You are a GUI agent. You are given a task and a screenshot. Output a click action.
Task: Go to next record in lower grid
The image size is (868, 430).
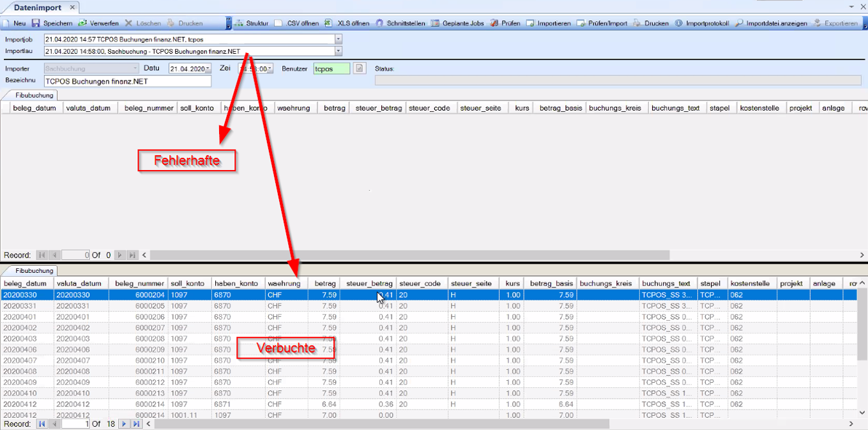[x=124, y=424]
